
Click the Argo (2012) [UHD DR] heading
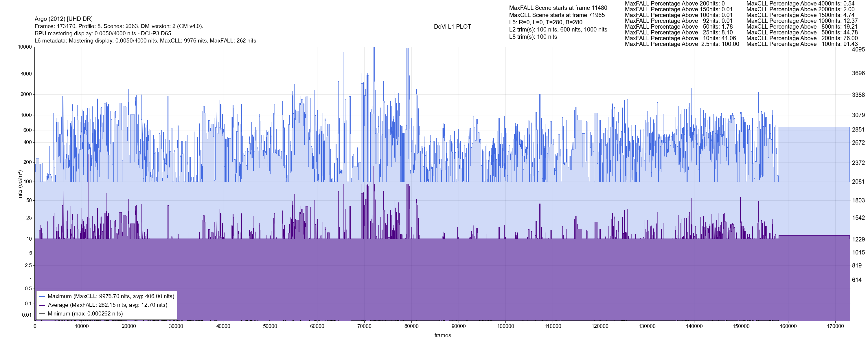pos(63,19)
